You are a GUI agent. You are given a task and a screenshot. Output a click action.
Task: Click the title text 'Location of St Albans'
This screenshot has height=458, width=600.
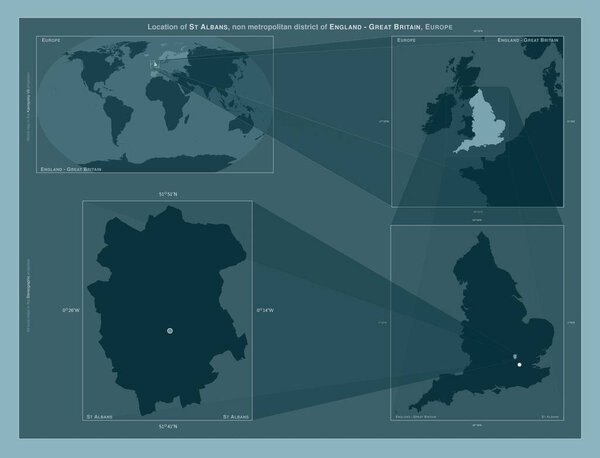click(x=188, y=27)
